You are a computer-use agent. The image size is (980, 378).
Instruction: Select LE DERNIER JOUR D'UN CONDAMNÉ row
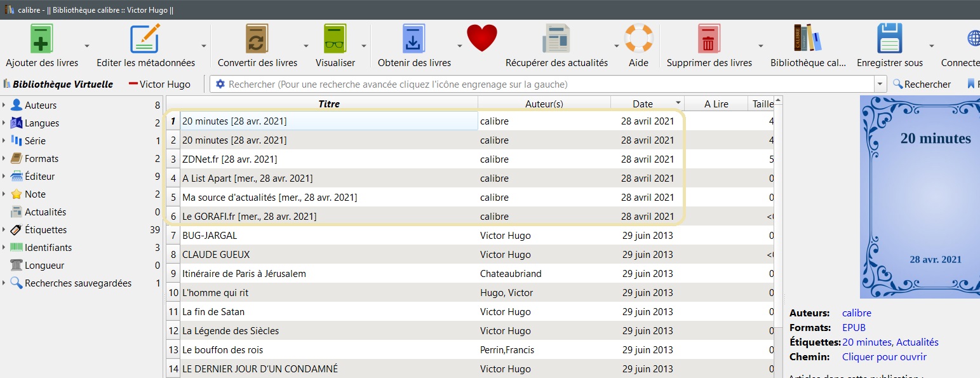(470, 369)
